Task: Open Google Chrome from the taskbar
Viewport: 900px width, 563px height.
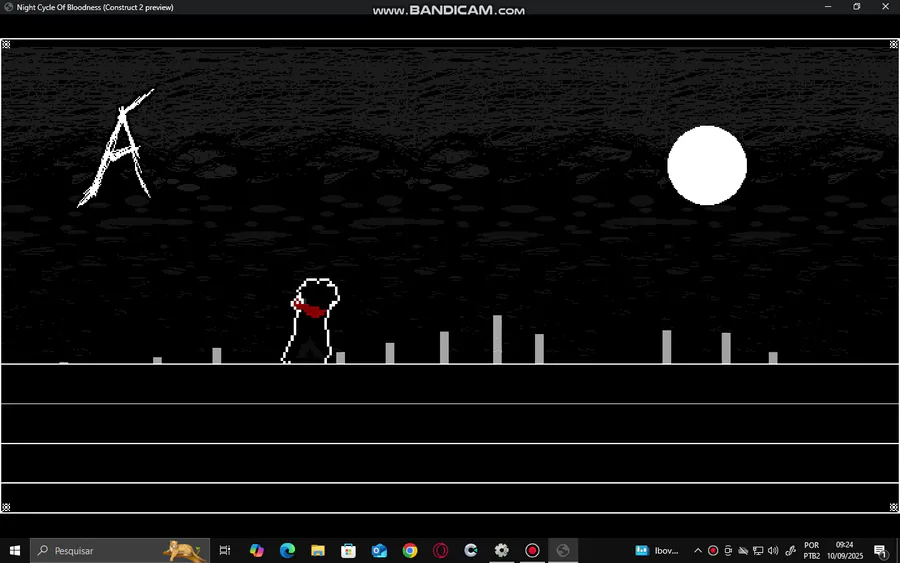Action: point(410,550)
